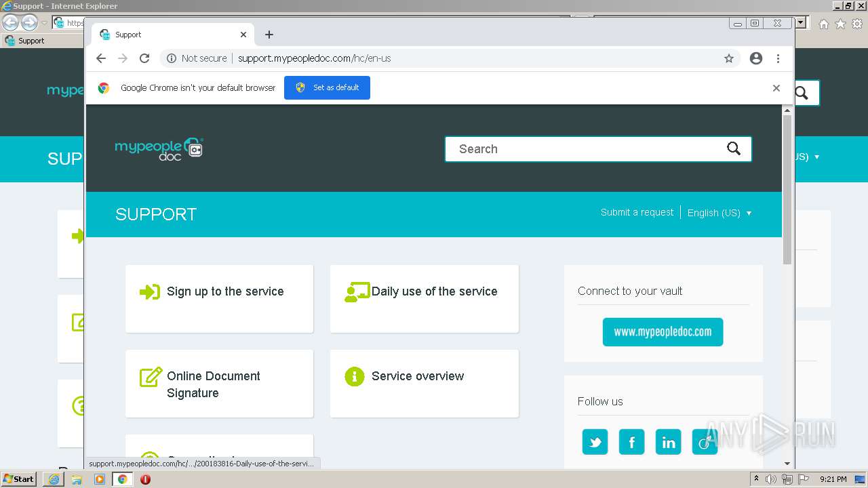Click the Service overview info icon
The width and height of the screenshot is (868, 488).
point(354,376)
